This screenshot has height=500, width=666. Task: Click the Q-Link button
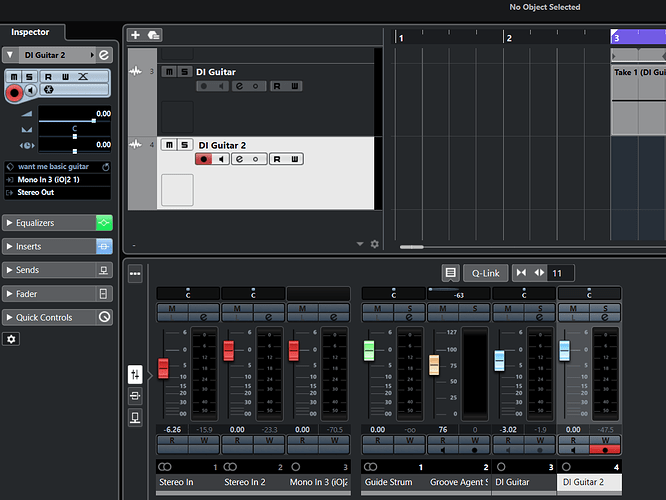coord(485,273)
